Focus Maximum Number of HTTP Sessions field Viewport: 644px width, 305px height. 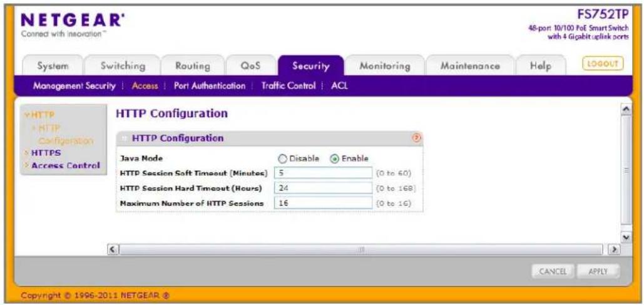(323, 203)
